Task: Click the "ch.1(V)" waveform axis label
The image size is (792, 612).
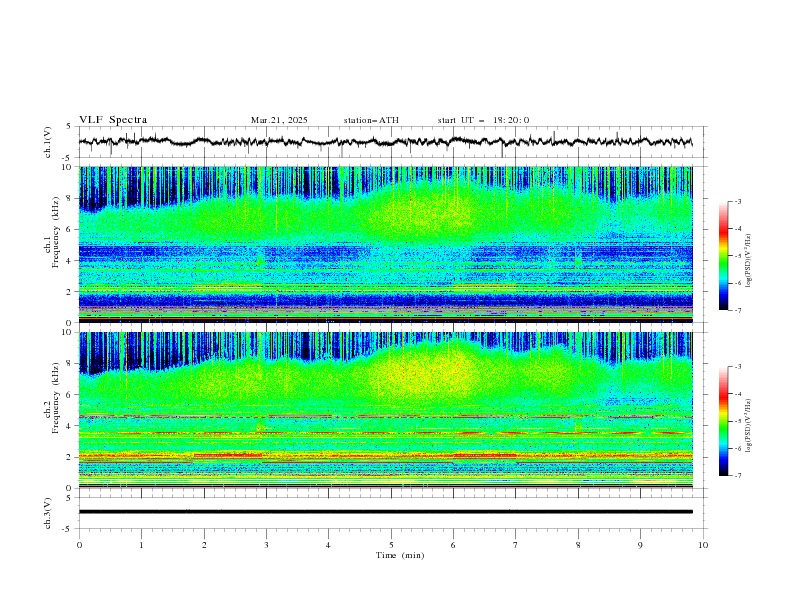Action: (48, 142)
